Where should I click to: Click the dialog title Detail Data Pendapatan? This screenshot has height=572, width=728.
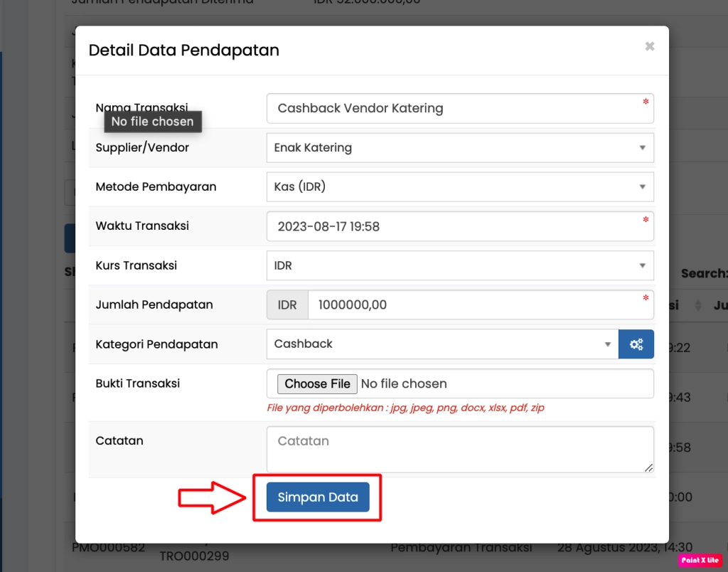coord(183,51)
